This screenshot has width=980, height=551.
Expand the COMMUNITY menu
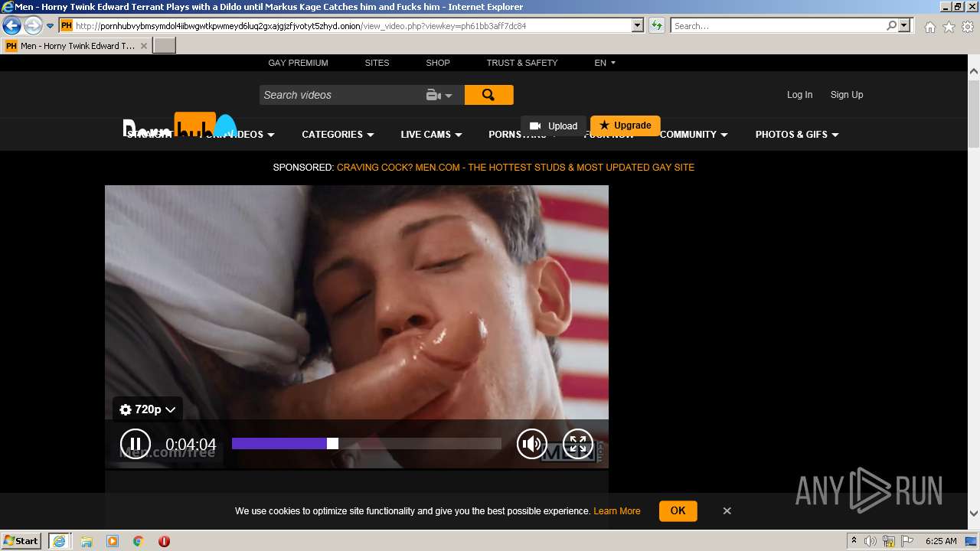pyautogui.click(x=694, y=134)
